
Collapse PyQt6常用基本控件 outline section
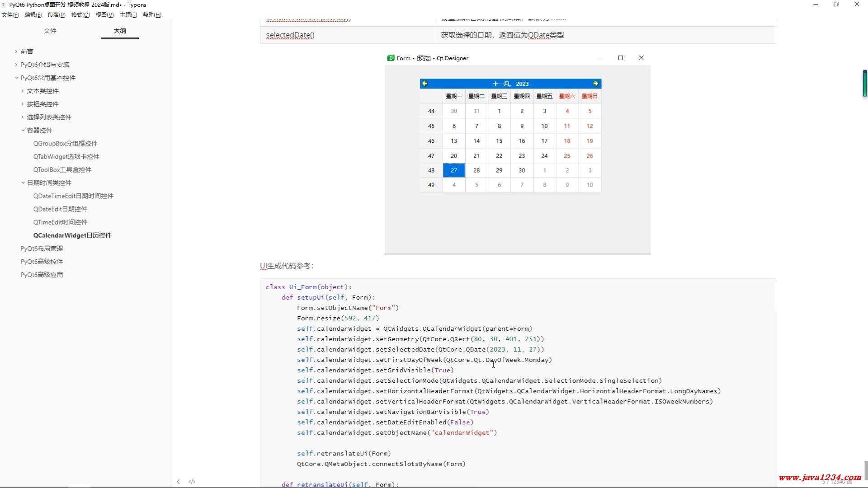pyautogui.click(x=16, y=78)
